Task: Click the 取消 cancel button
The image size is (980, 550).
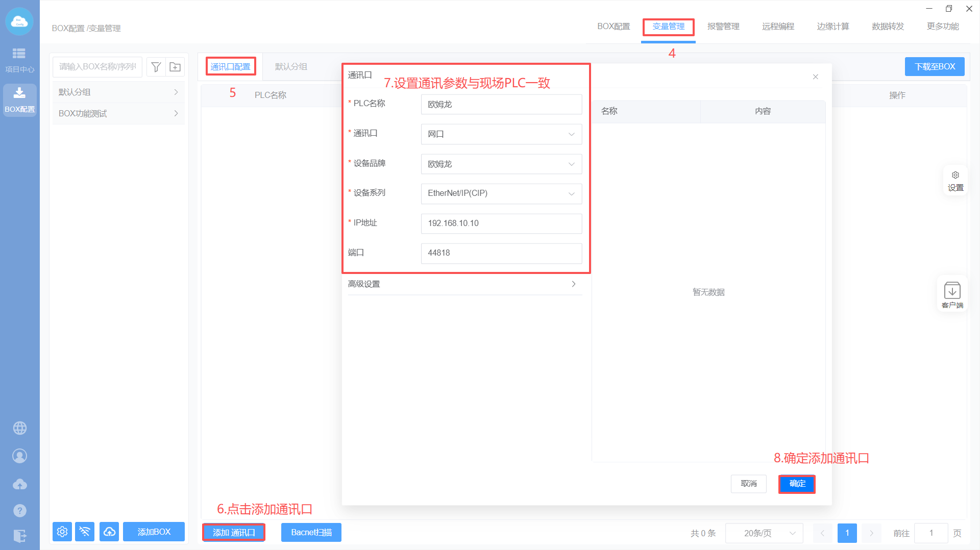Action: pyautogui.click(x=748, y=484)
